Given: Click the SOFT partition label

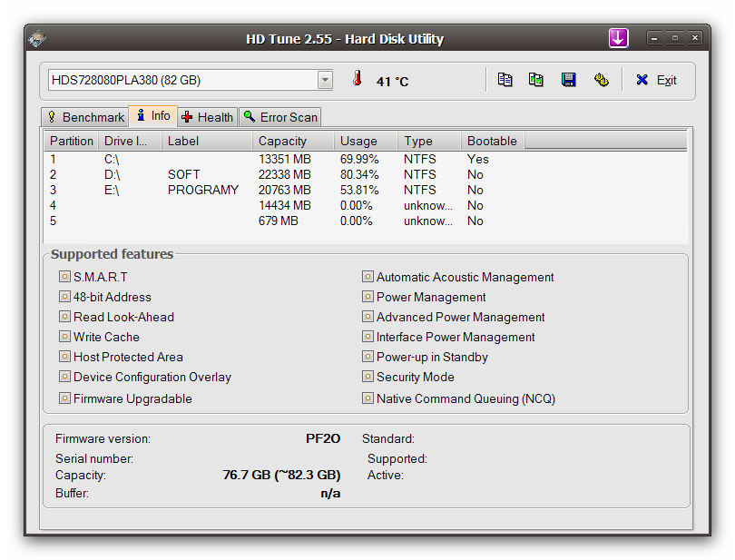Looking at the screenshot, I should 183,175.
